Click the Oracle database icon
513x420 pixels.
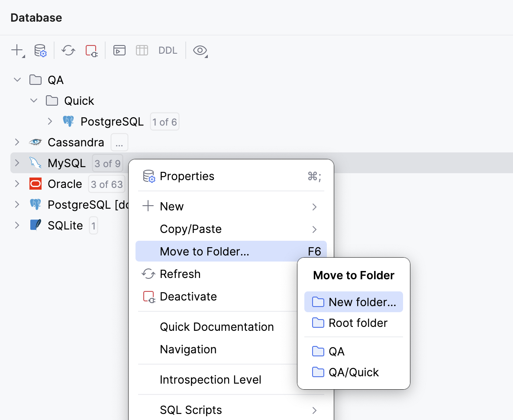click(x=35, y=184)
